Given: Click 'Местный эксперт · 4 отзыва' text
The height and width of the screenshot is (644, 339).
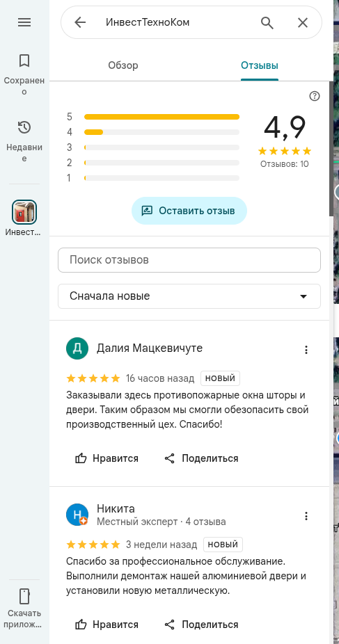Looking at the screenshot, I should click(x=161, y=522).
